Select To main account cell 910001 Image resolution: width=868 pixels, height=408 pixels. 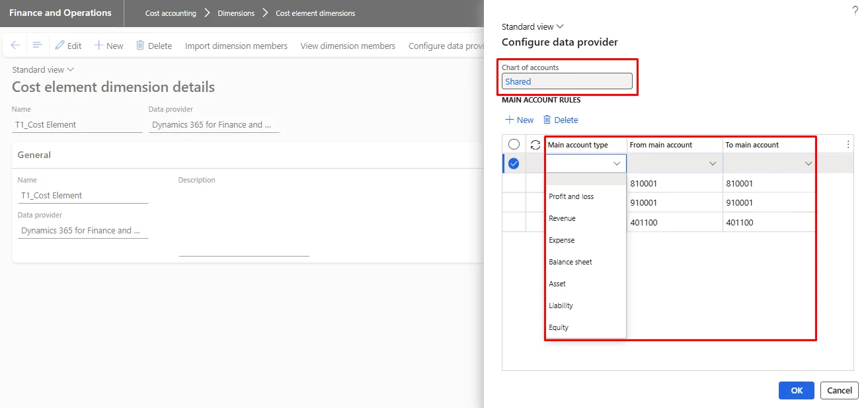click(x=771, y=202)
